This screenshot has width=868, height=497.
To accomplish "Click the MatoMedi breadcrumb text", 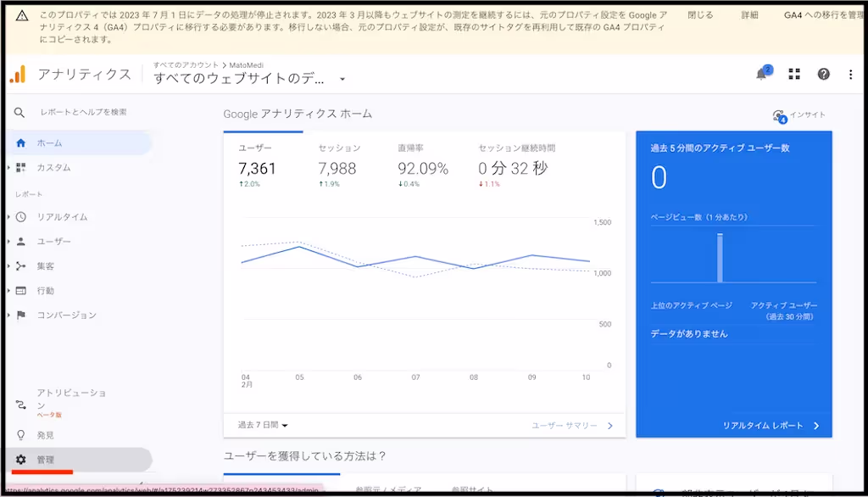I will pos(247,64).
